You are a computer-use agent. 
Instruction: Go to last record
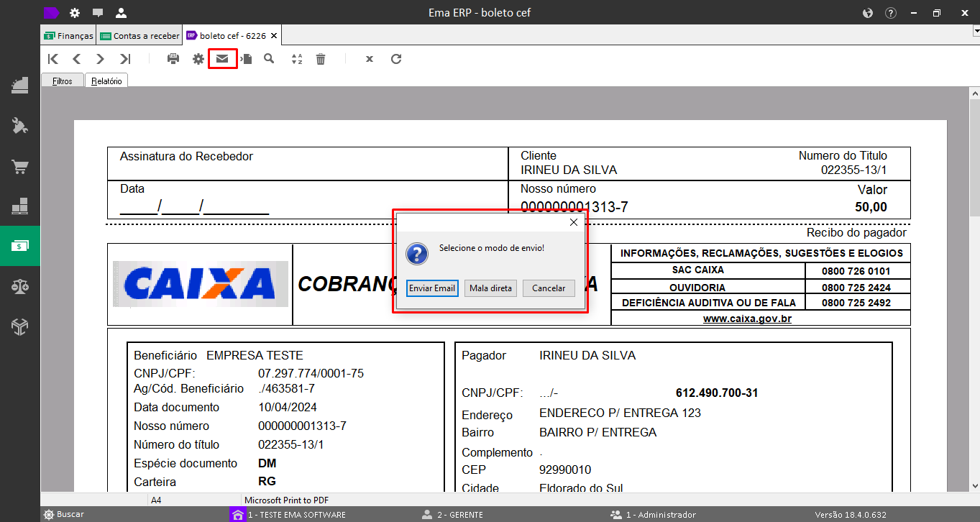(125, 59)
